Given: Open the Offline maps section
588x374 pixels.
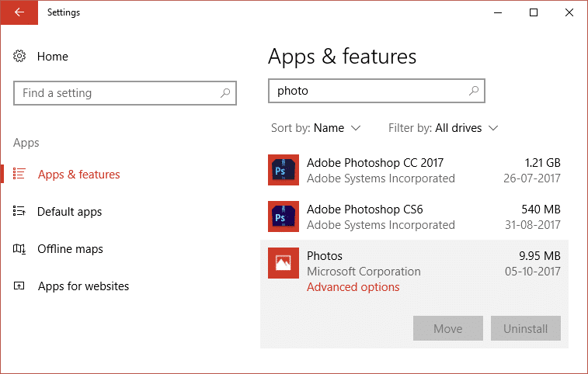Looking at the screenshot, I should click(70, 249).
